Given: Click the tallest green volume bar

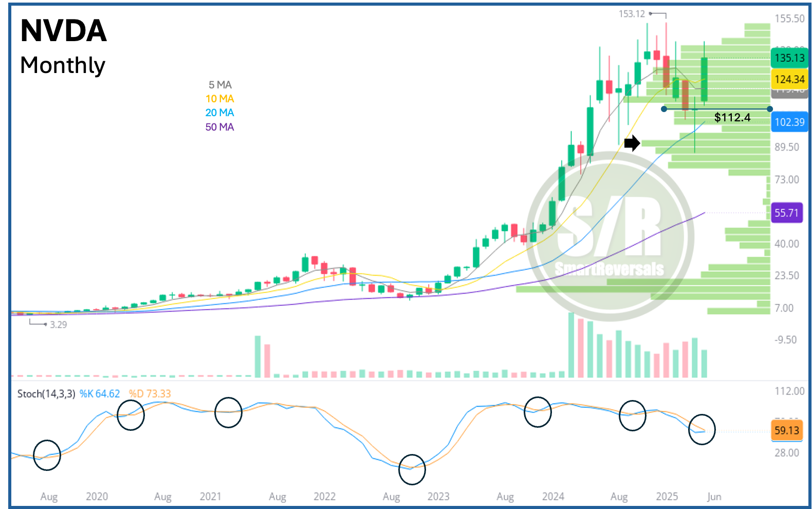Looking at the screenshot, I should point(571,345).
